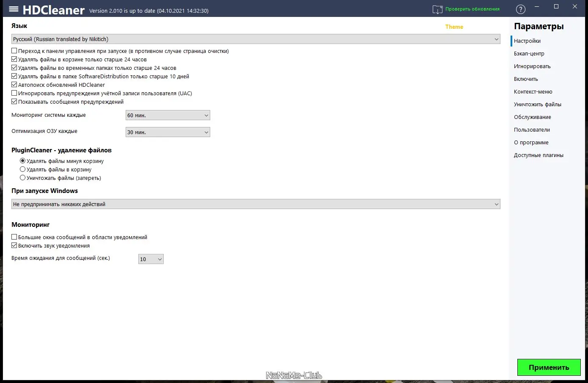Click the Мониторинг системы каждые label

49,115
